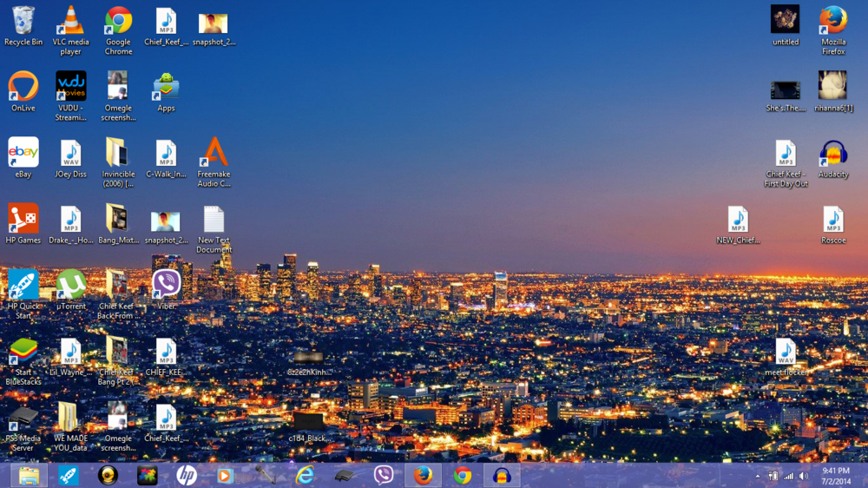The image size is (868, 488).
Task: Select meet flocker WAV file
Action: [786, 357]
